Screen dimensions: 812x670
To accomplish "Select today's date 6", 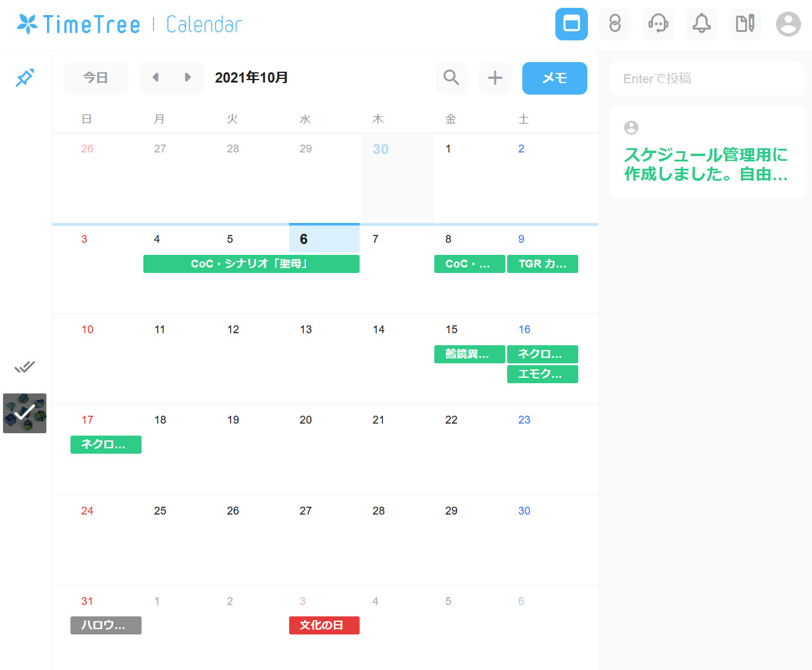I will pyautogui.click(x=324, y=239).
